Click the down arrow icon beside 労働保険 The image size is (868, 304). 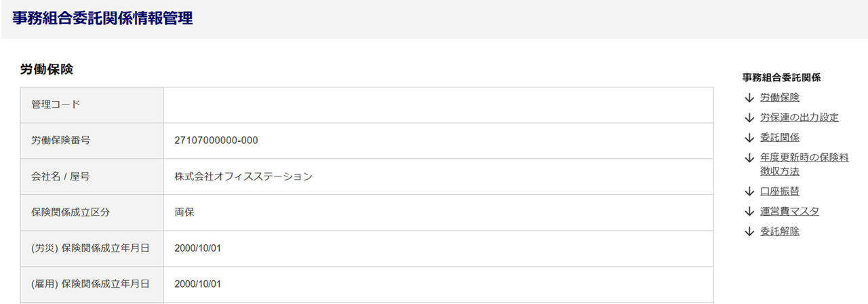pyautogui.click(x=749, y=98)
